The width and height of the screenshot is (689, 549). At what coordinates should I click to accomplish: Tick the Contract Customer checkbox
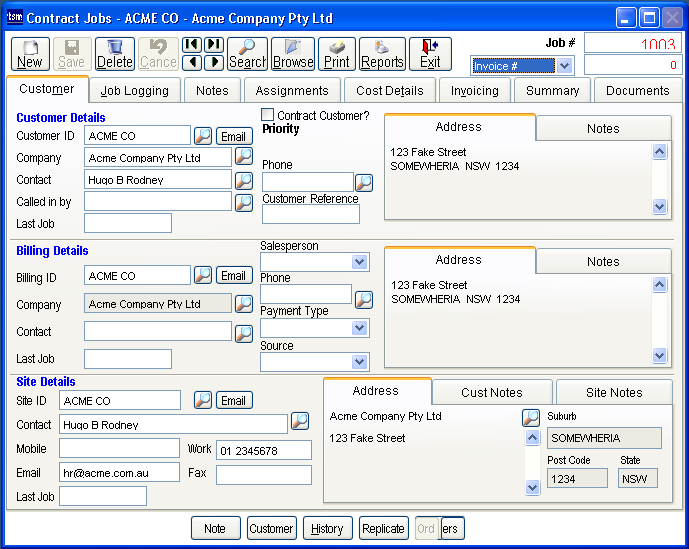(x=268, y=115)
